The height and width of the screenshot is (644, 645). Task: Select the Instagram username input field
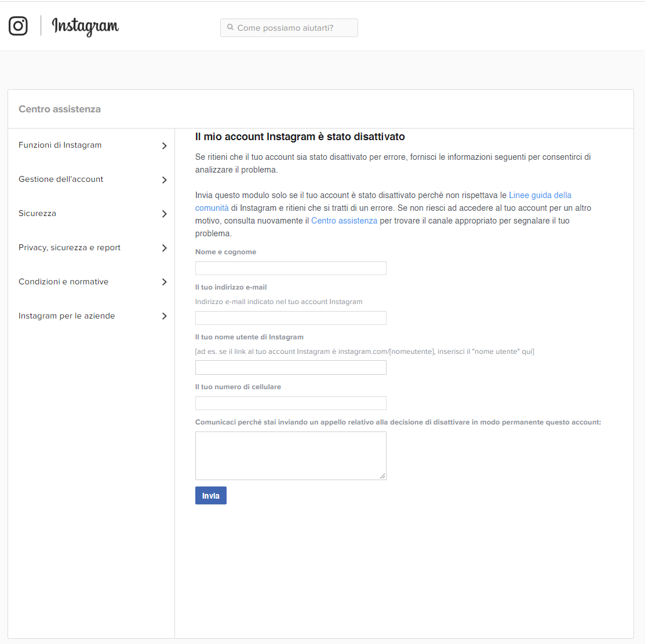[290, 368]
